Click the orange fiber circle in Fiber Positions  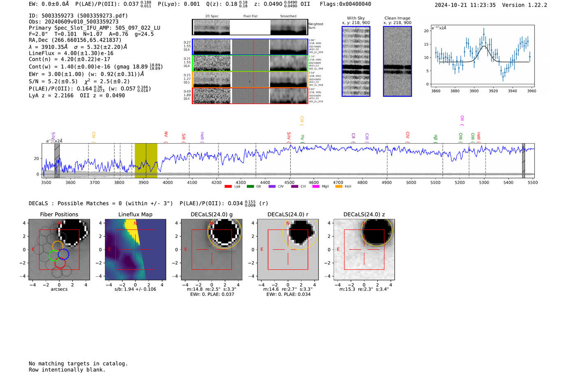pos(58,246)
